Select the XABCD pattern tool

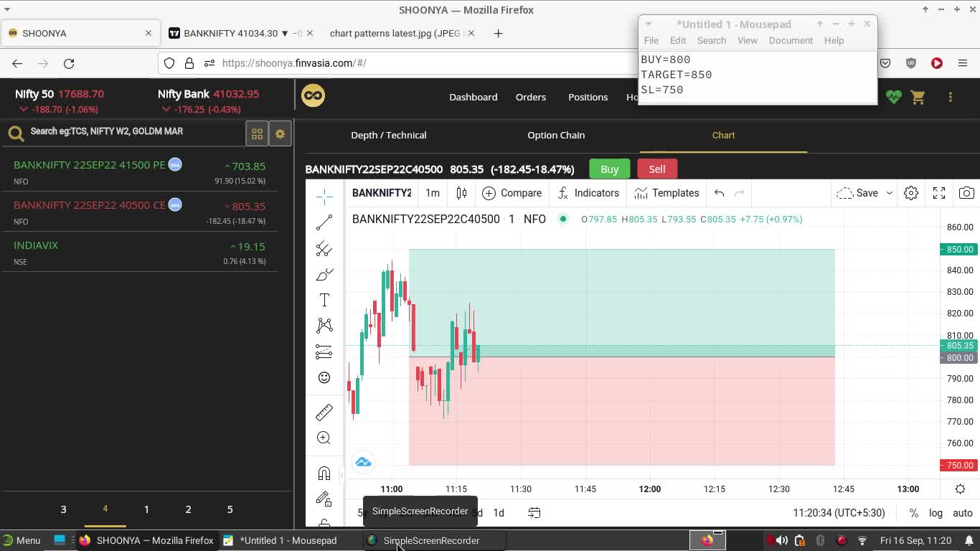[x=324, y=326]
